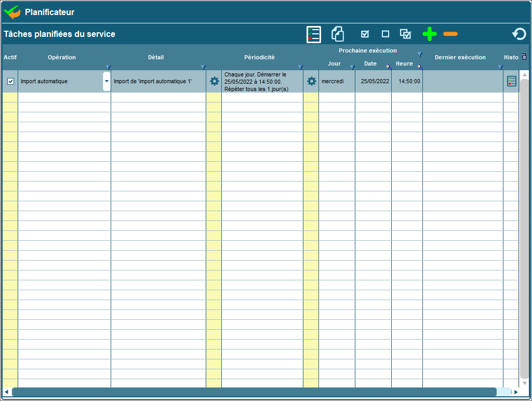
Task: Click the uncheck all empty box icon
Action: click(x=385, y=34)
